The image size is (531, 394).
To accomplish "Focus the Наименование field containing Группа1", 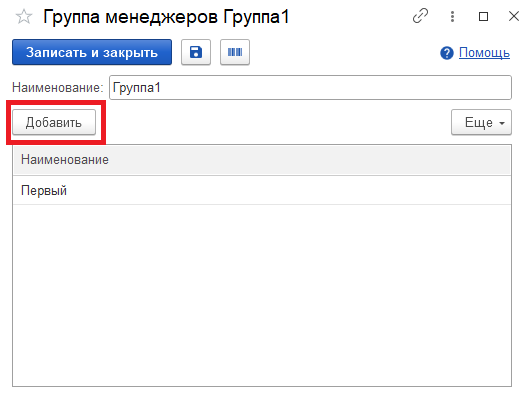I will 310,88.
